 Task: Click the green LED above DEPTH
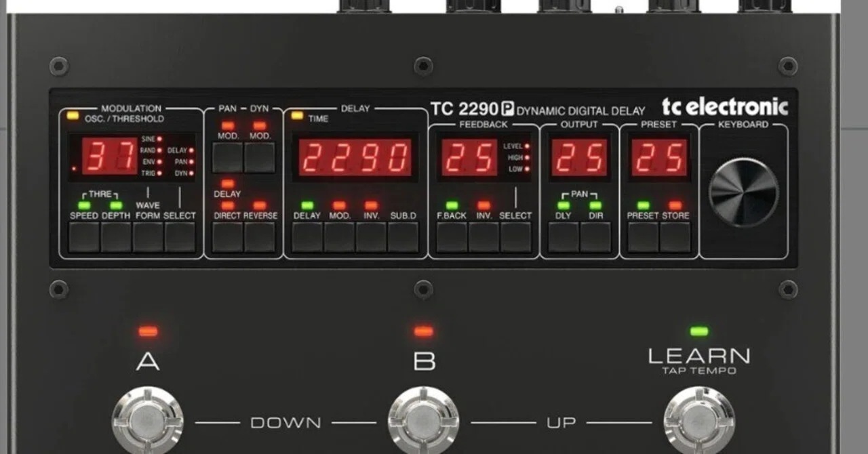(x=116, y=205)
